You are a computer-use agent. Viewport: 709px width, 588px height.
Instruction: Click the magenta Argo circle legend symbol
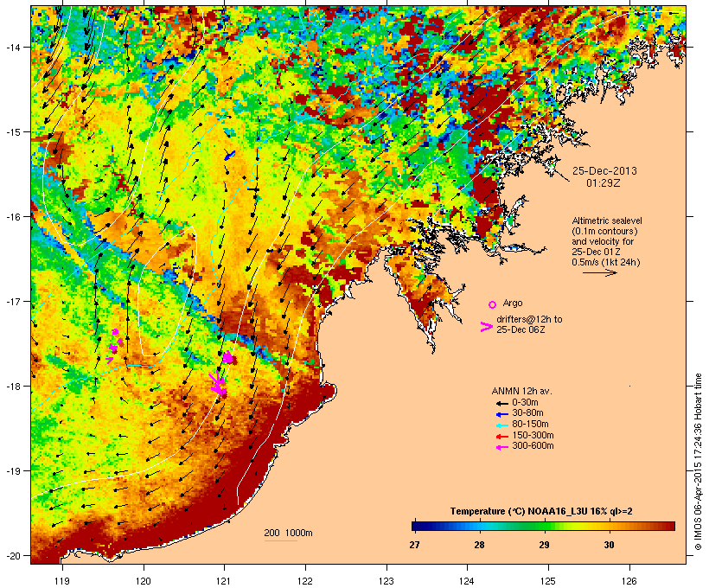(493, 305)
